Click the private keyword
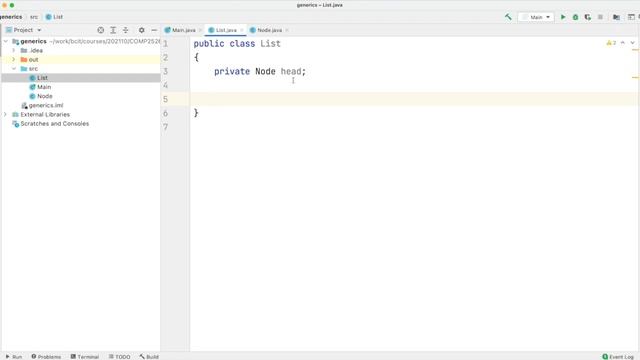Image resolution: width=640 pixels, height=360 pixels. point(232,71)
